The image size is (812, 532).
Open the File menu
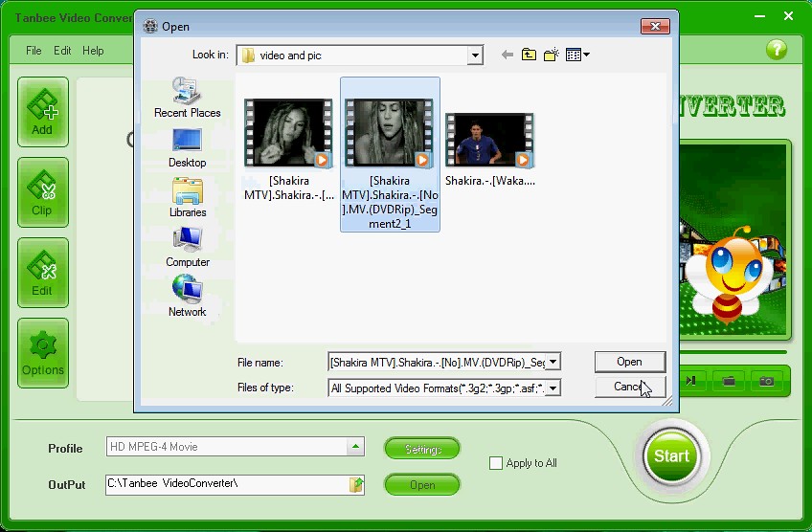tap(34, 51)
